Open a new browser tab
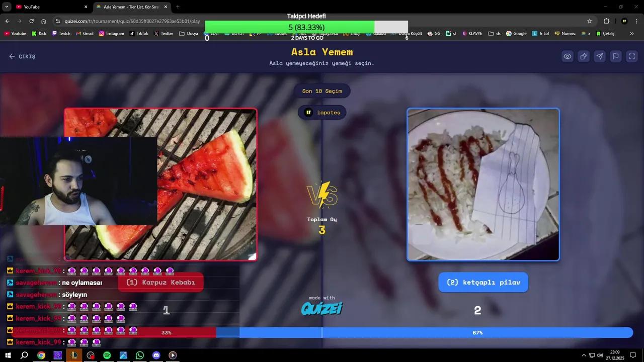The image size is (644, 362). [x=178, y=7]
